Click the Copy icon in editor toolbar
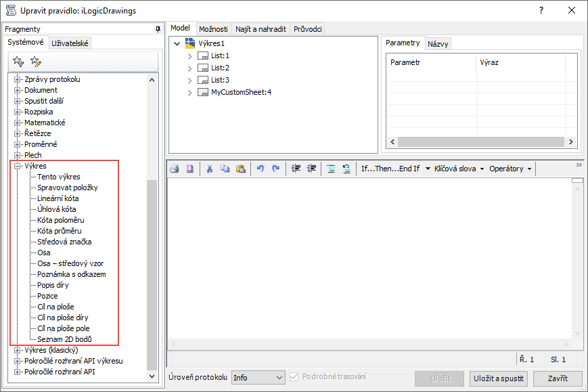This screenshot has height=392, width=588. (x=225, y=169)
